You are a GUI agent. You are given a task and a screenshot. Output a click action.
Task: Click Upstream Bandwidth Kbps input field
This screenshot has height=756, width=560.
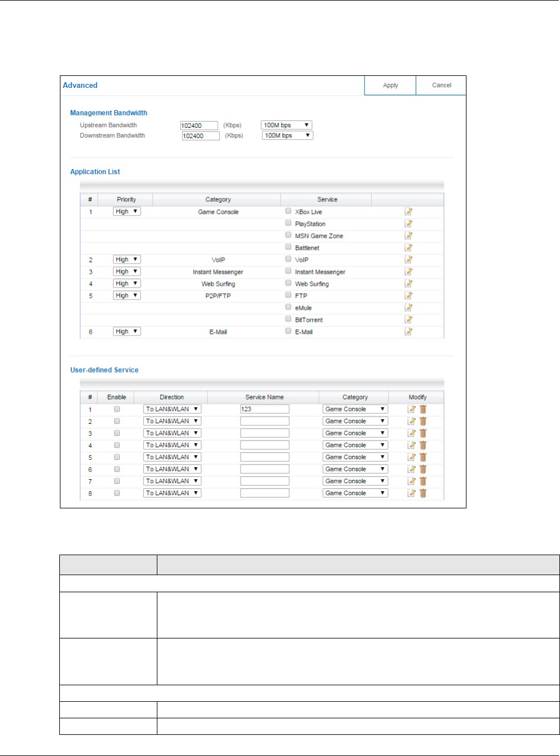[x=199, y=126]
